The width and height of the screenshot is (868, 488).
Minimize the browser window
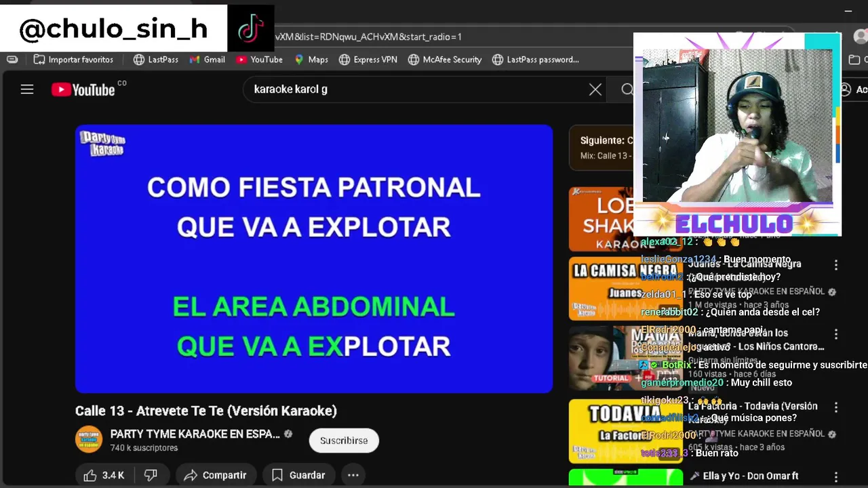(848, 12)
